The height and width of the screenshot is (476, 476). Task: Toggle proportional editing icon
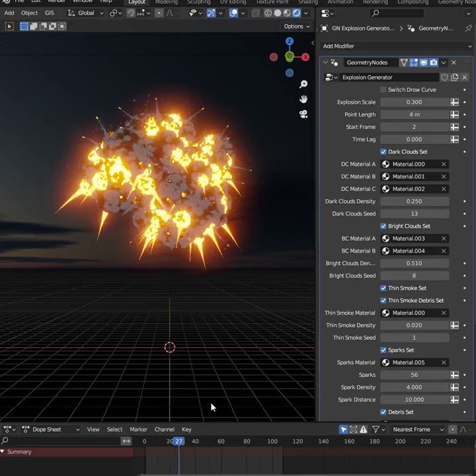[159, 13]
